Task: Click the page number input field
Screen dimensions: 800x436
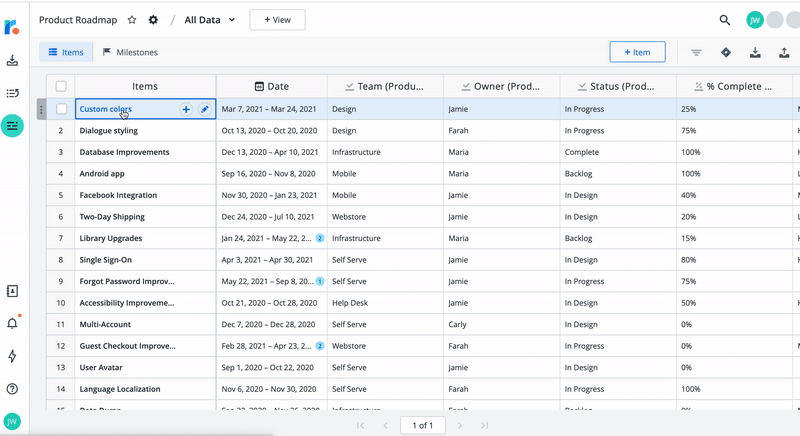Action: click(422, 425)
